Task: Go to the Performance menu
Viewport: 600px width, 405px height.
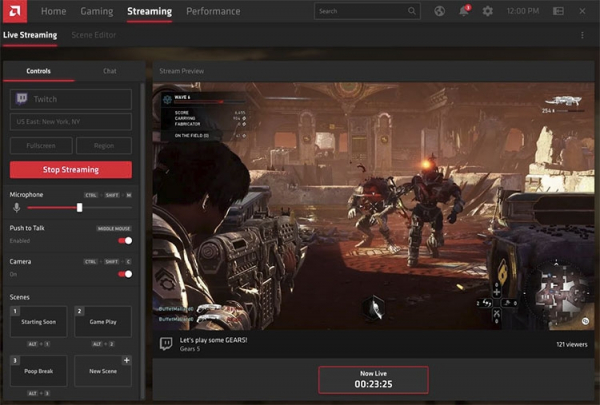Action: (x=213, y=11)
